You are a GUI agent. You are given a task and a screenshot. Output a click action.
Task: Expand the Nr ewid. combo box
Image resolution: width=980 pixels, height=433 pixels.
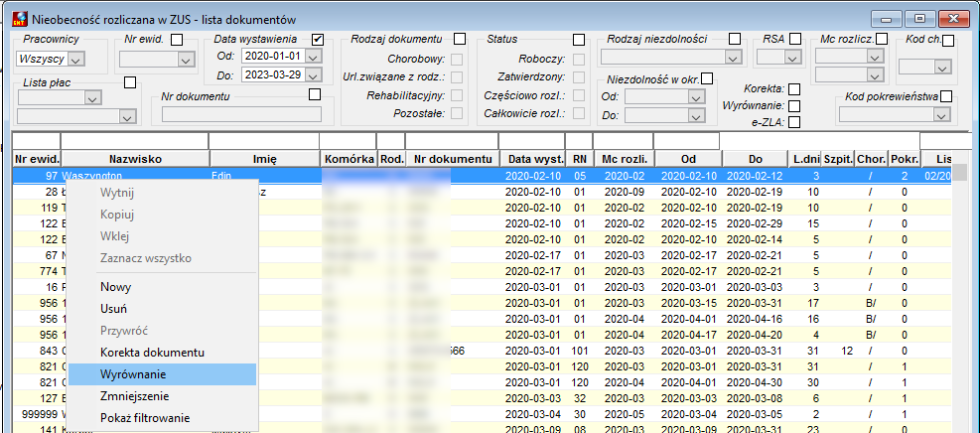click(x=187, y=60)
